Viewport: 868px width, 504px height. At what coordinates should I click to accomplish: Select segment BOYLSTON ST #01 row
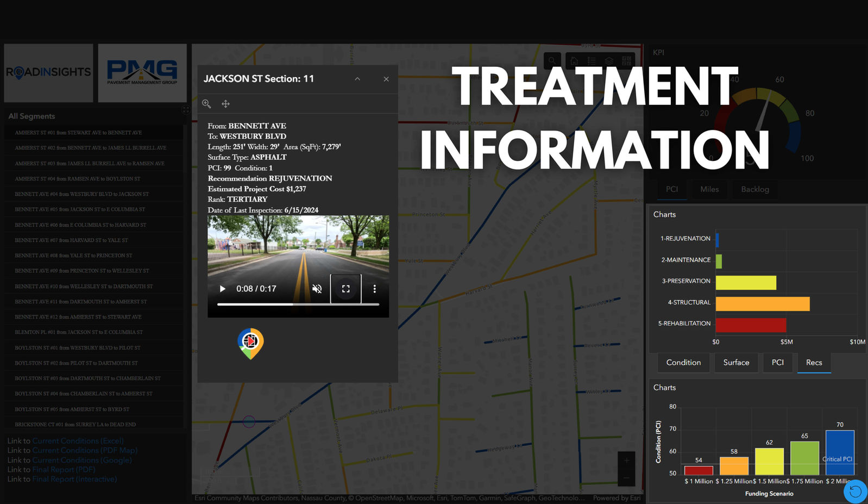click(93, 348)
